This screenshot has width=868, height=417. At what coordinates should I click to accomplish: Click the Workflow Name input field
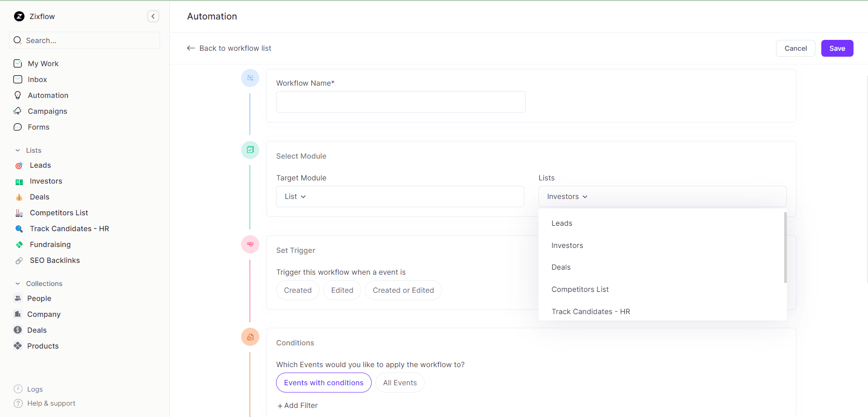pos(400,102)
